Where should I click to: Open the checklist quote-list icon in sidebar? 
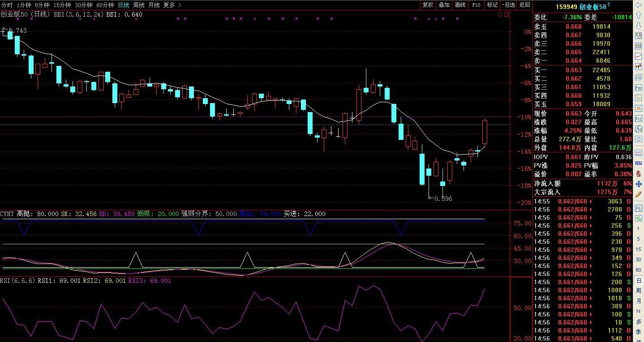click(x=639, y=35)
